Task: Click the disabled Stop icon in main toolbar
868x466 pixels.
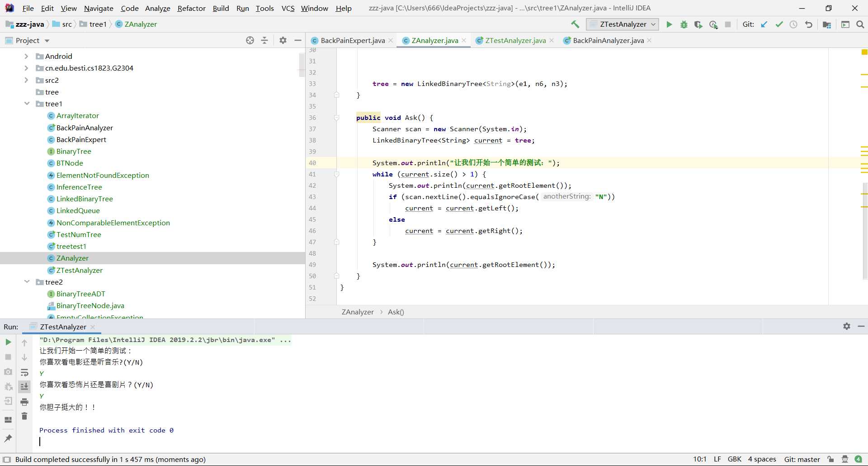Action: [728, 24]
